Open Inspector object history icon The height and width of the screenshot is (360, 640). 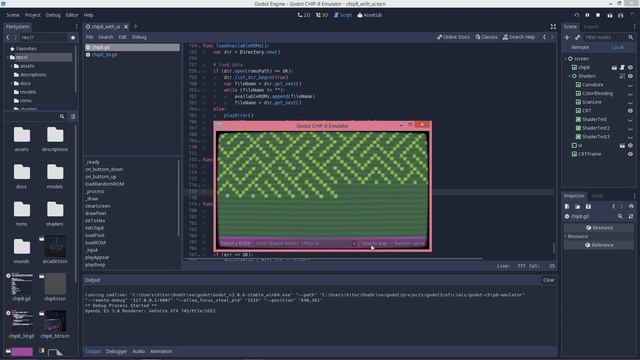click(x=631, y=207)
